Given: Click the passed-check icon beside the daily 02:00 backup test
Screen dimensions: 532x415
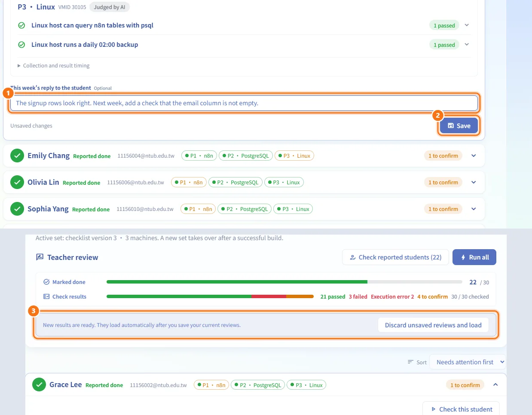Looking at the screenshot, I should click(21, 45).
